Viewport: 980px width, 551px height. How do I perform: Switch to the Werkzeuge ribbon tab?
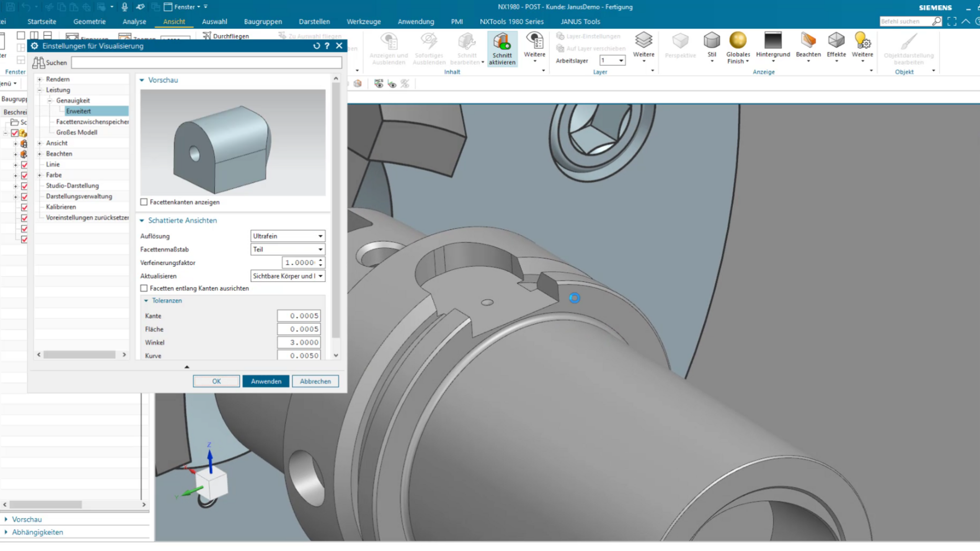click(364, 21)
